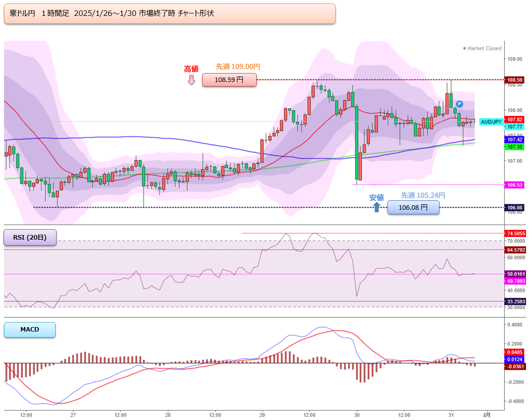The height and width of the screenshot is (420, 529).
Task: Click the 107.42 blue price axis tag
Action: point(515,140)
